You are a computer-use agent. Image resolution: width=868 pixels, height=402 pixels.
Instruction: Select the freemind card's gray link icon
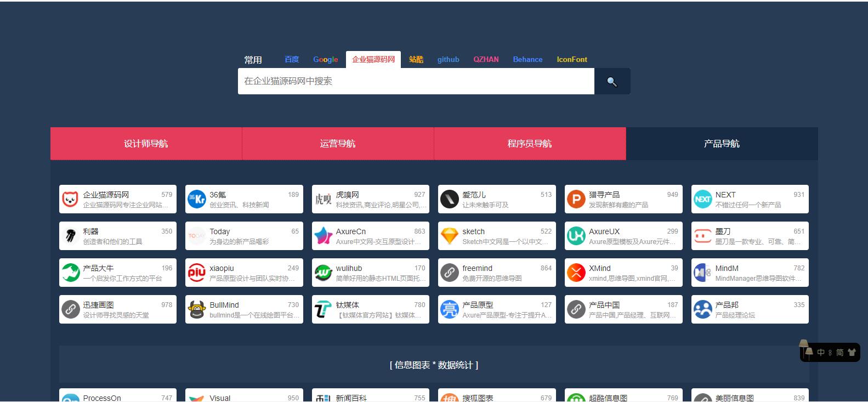coord(450,273)
